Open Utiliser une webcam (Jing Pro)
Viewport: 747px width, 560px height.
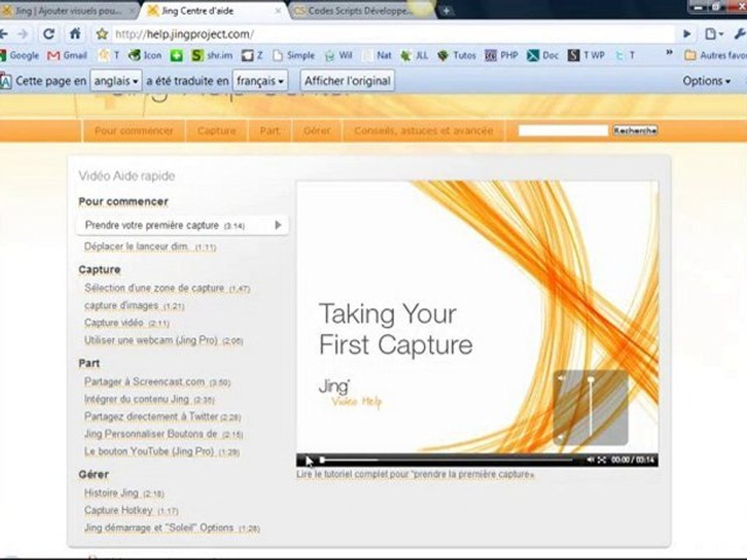coord(163,341)
